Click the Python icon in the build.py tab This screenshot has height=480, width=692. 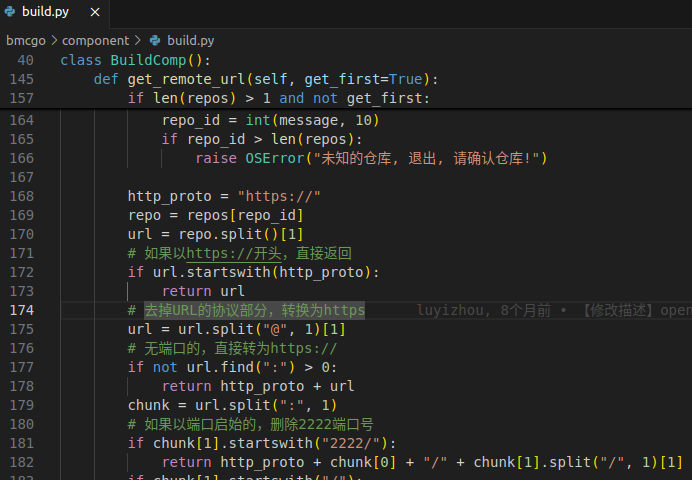[10, 13]
